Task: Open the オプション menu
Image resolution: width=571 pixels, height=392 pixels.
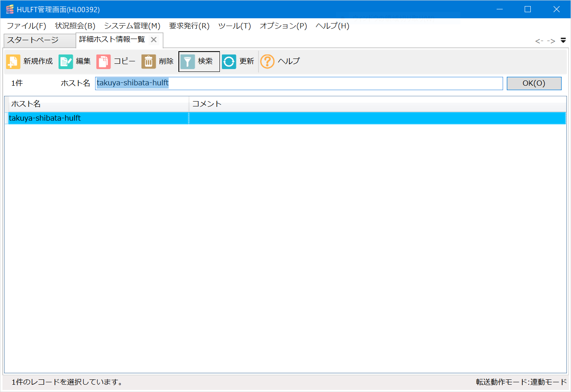Action: pos(283,26)
